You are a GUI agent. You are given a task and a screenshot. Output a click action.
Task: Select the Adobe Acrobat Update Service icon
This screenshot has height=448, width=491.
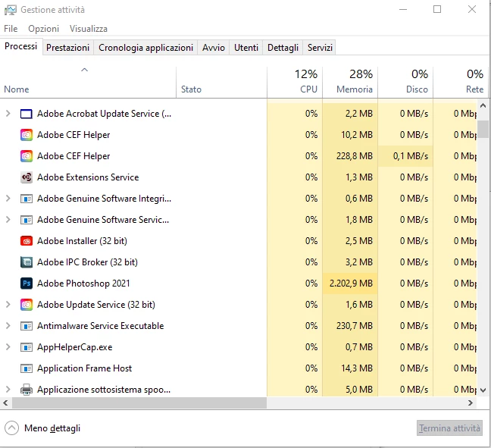pyautogui.click(x=27, y=114)
